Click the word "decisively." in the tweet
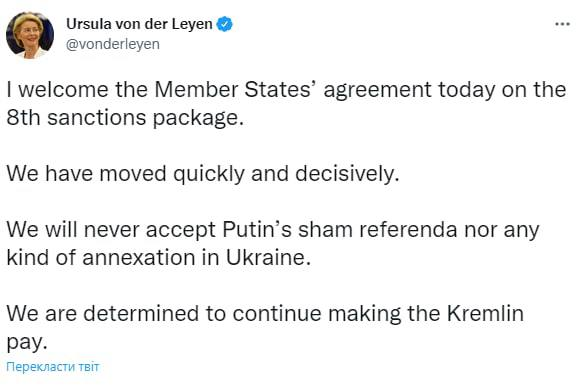Image resolution: width=580 pixels, height=385 pixels. pyautogui.click(x=347, y=173)
